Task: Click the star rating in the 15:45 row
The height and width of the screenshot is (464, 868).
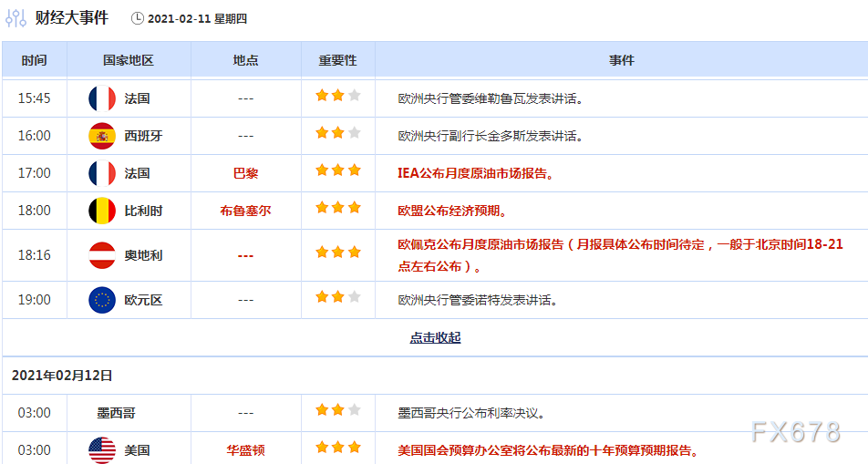Action: tap(338, 96)
